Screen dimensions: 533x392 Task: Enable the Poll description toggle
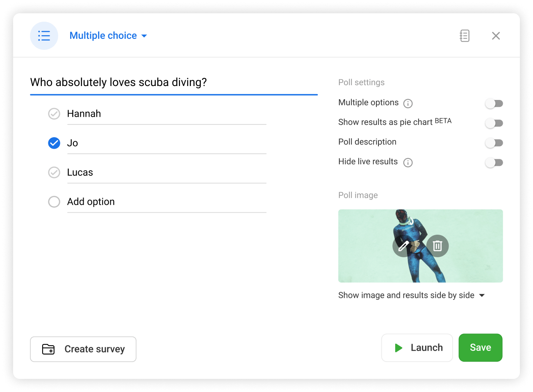point(494,143)
